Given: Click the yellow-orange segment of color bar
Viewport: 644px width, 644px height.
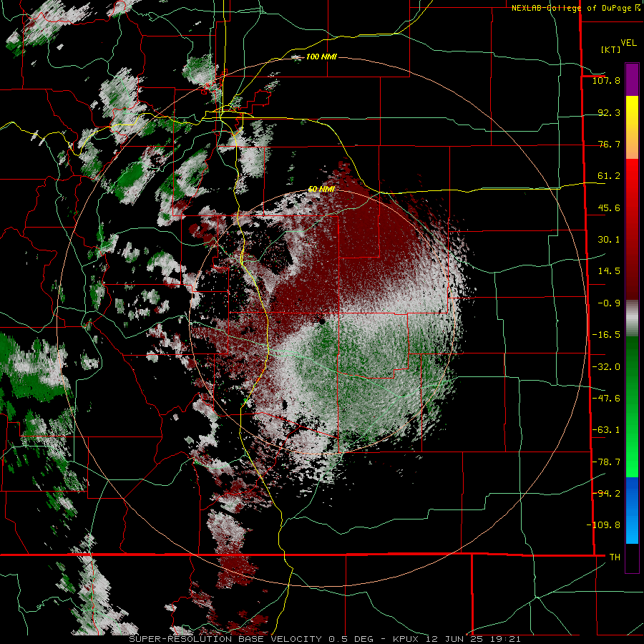Looking at the screenshot, I should click(632, 127).
